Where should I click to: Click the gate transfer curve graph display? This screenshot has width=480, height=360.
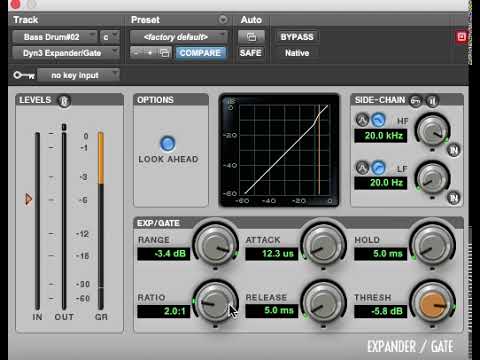[279, 150]
